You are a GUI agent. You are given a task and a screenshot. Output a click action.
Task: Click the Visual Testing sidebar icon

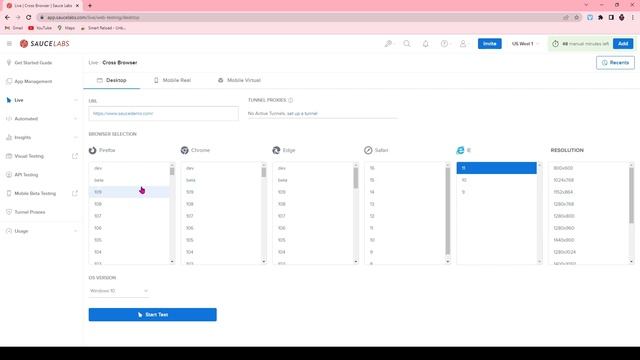[x=9, y=156]
